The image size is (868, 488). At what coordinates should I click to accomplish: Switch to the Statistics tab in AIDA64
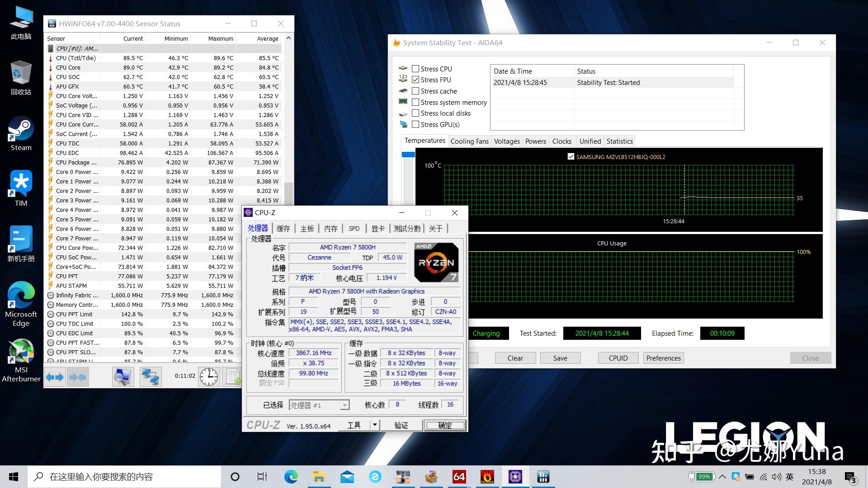tap(620, 141)
